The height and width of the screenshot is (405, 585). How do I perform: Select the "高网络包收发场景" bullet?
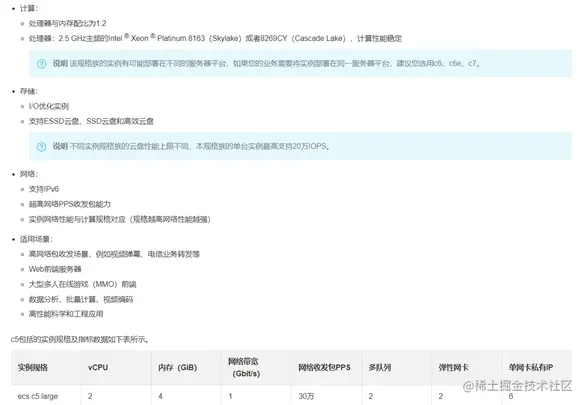pos(114,254)
